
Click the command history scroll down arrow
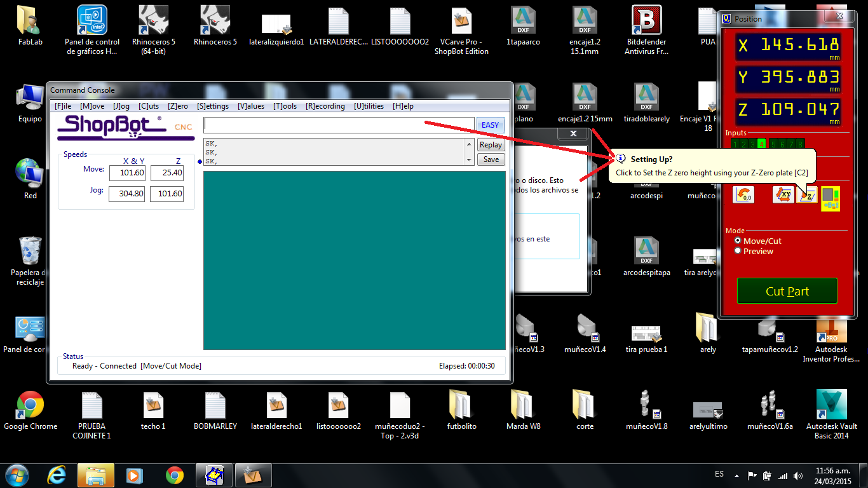coord(469,160)
